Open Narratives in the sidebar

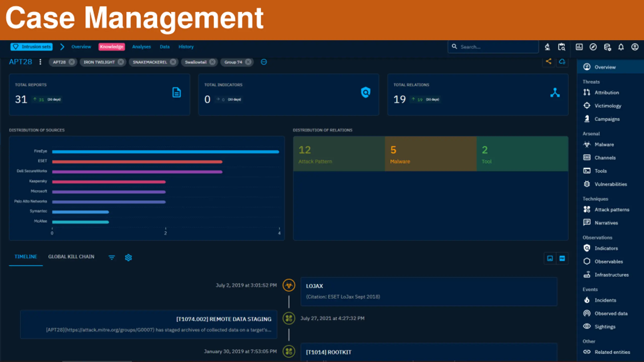(610, 223)
